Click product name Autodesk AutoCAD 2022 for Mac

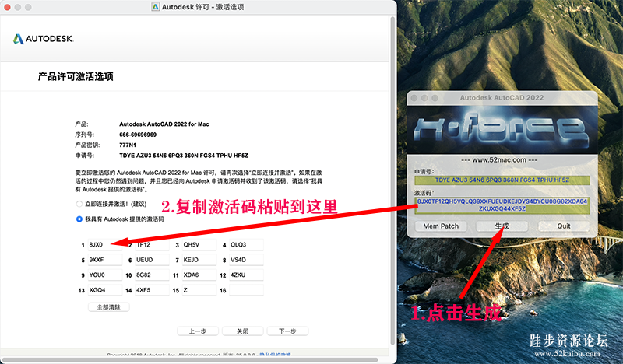click(x=164, y=124)
